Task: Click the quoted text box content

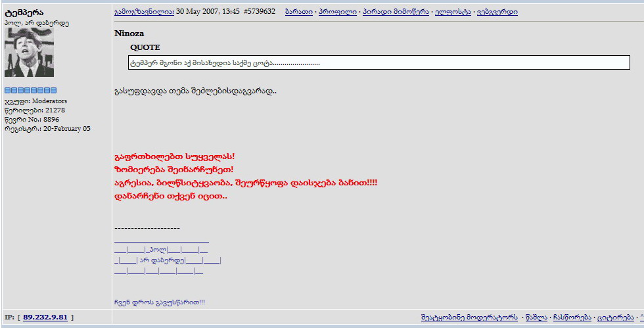Action: click(379, 62)
